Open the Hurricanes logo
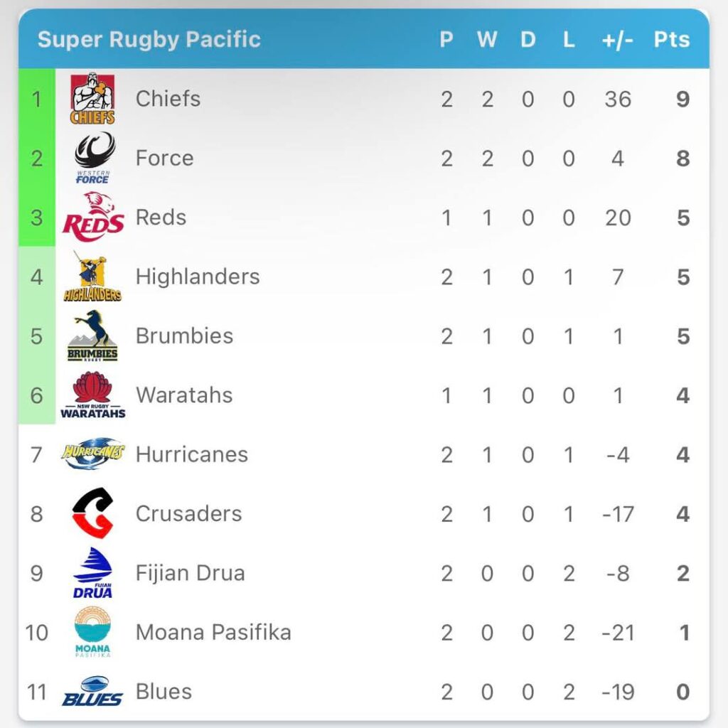Screen dimensions: 728x728 (x=93, y=453)
